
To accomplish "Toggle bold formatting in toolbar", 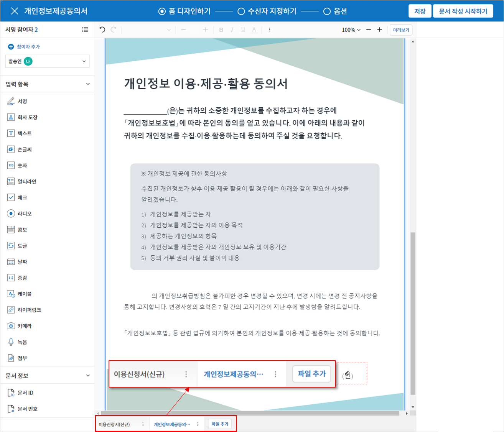I will 221,30.
